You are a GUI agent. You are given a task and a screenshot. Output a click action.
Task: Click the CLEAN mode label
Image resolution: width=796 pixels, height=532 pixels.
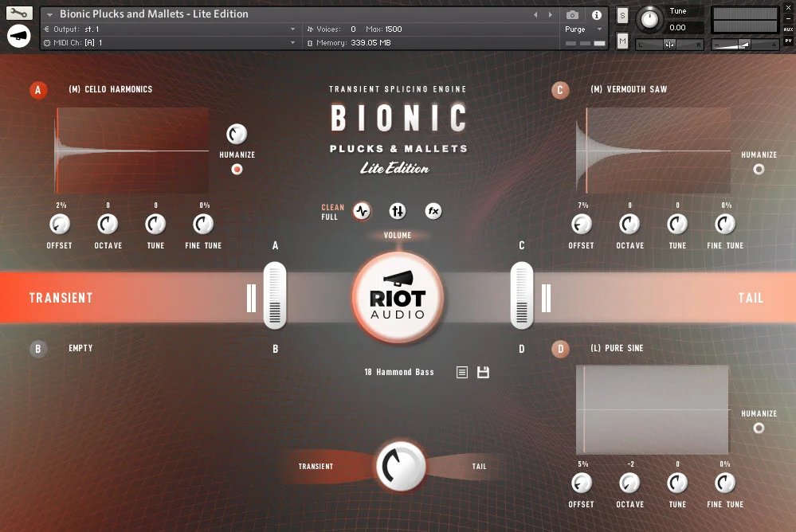pos(332,207)
